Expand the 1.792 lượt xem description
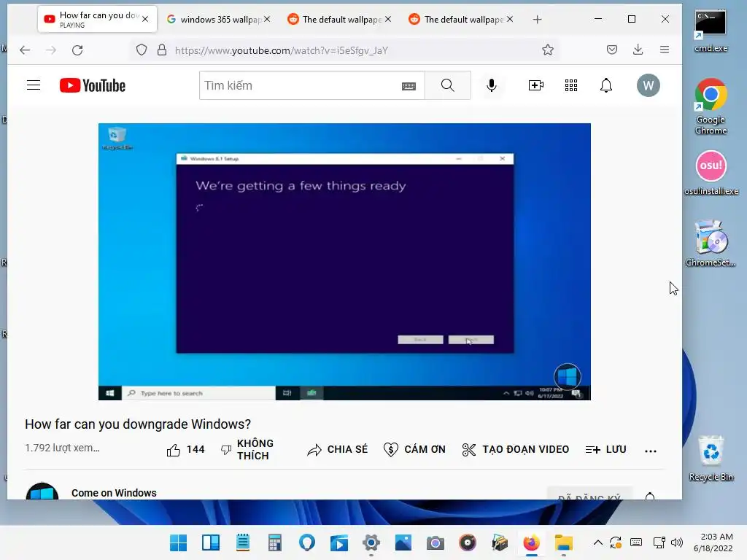The width and height of the screenshot is (747, 560). (63, 448)
